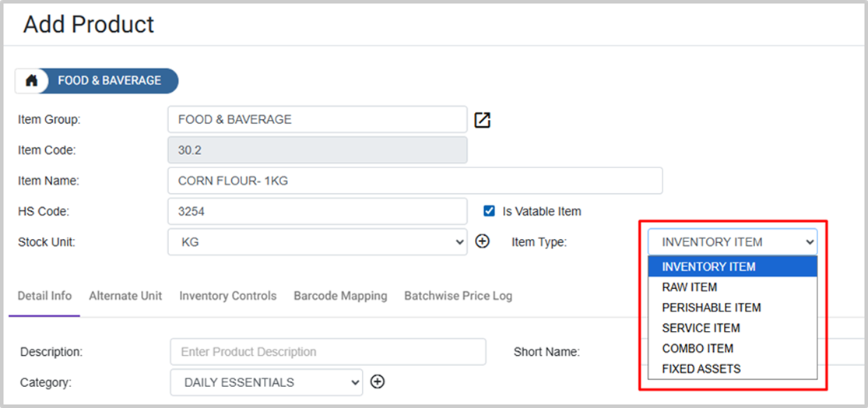Collapse the Item Type dropdown

(x=732, y=242)
